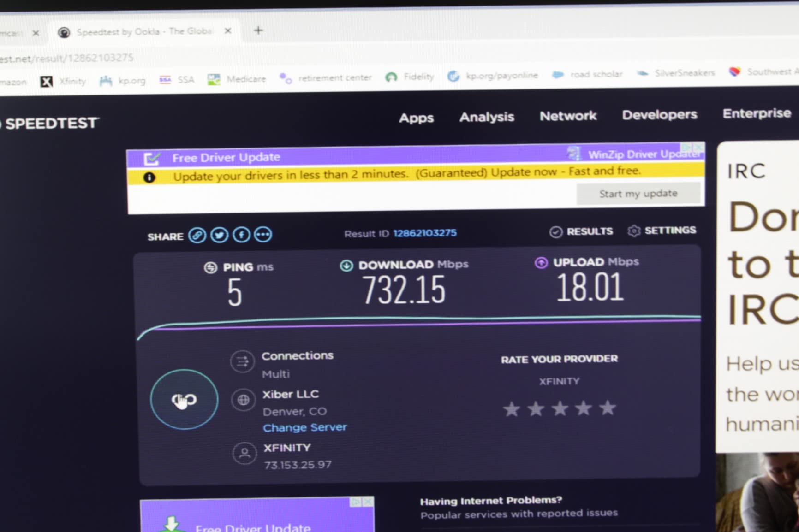This screenshot has height=532, width=799.
Task: Open Fidelity bookmark
Action: pyautogui.click(x=410, y=77)
